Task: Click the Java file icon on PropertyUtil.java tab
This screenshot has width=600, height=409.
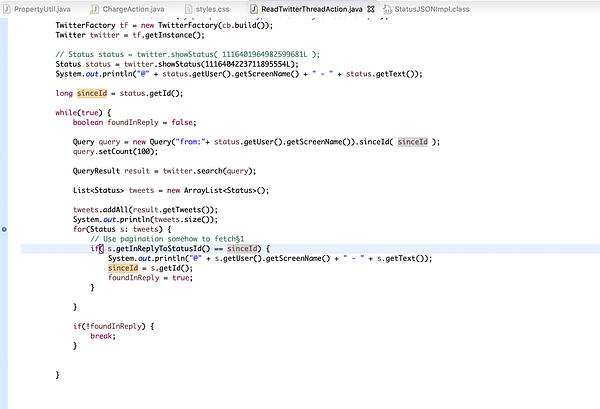Action: [7, 9]
